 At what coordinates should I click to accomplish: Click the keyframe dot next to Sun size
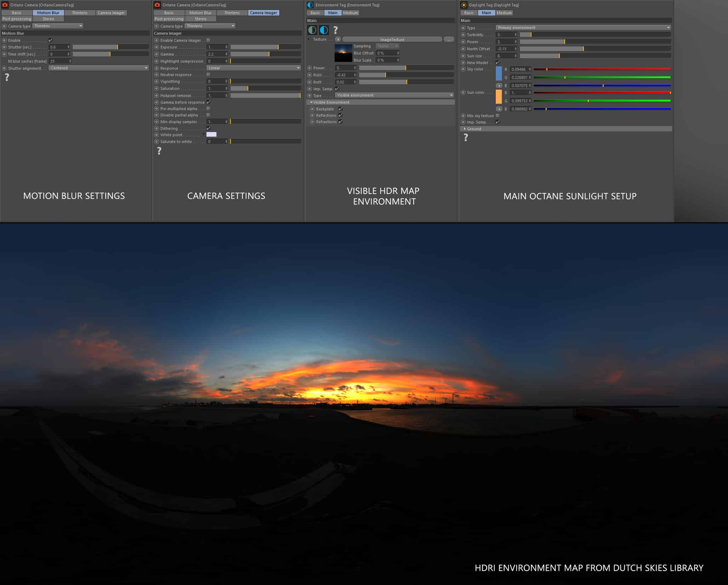point(463,56)
